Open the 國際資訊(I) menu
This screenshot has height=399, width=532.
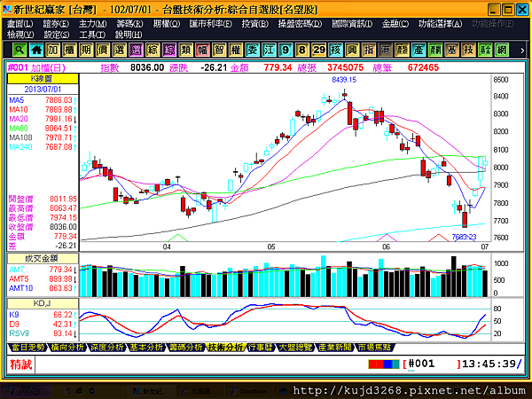(x=352, y=24)
